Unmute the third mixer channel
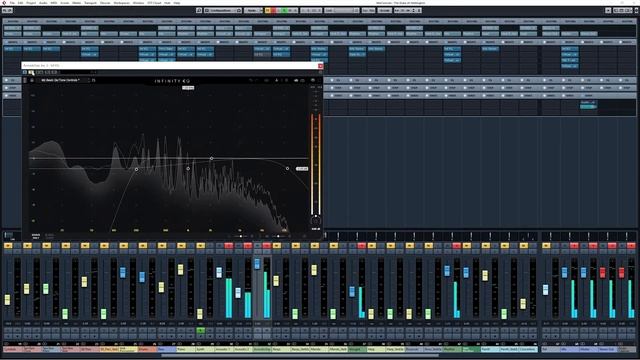Screen dimensions: 640x360 46,245
